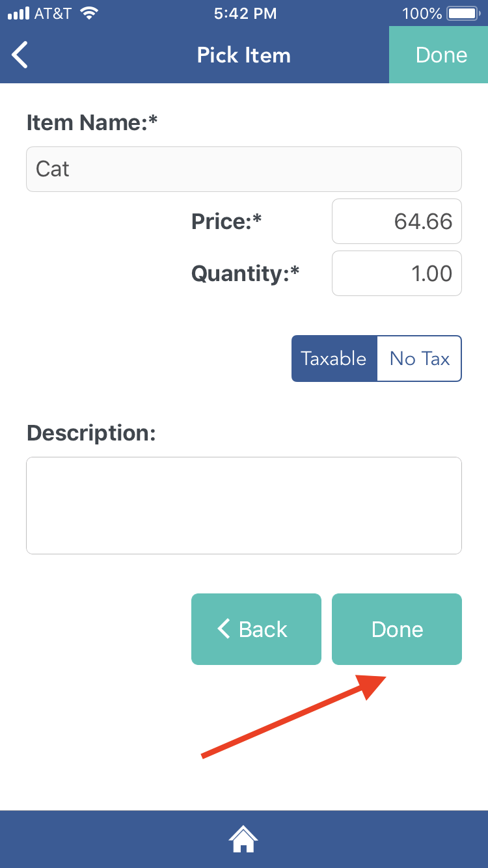
Task: Click inside the empty Description text box
Action: click(244, 506)
